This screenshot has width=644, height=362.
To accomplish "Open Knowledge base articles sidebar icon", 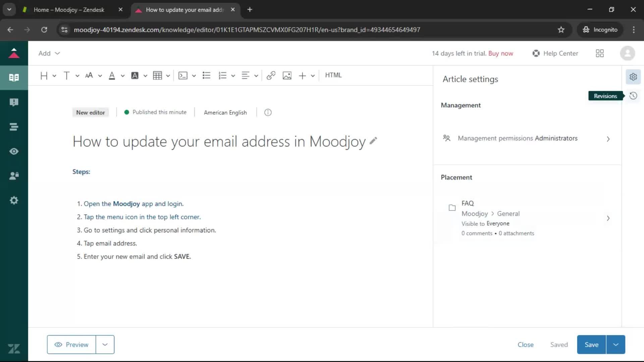I will 14,78.
